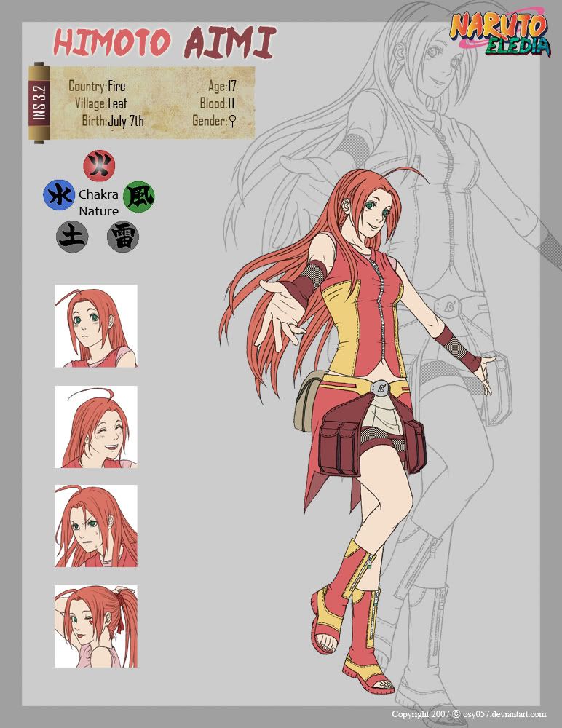This screenshot has width=562, height=728.
Task: Click the red Fire chakra nature icon
Action: coord(99,166)
